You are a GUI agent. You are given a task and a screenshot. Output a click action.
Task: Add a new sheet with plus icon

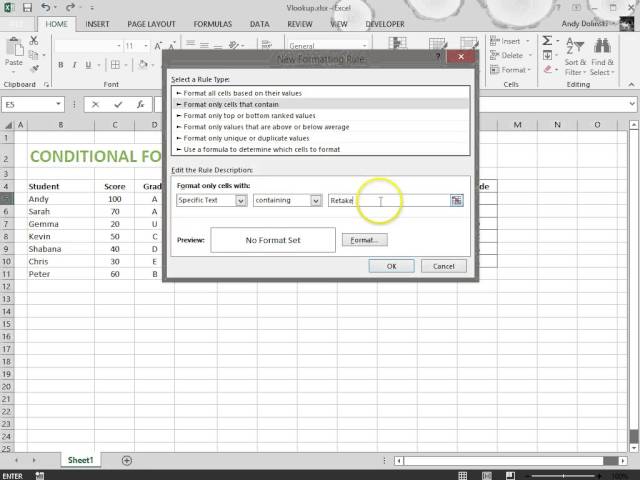pyautogui.click(x=127, y=460)
